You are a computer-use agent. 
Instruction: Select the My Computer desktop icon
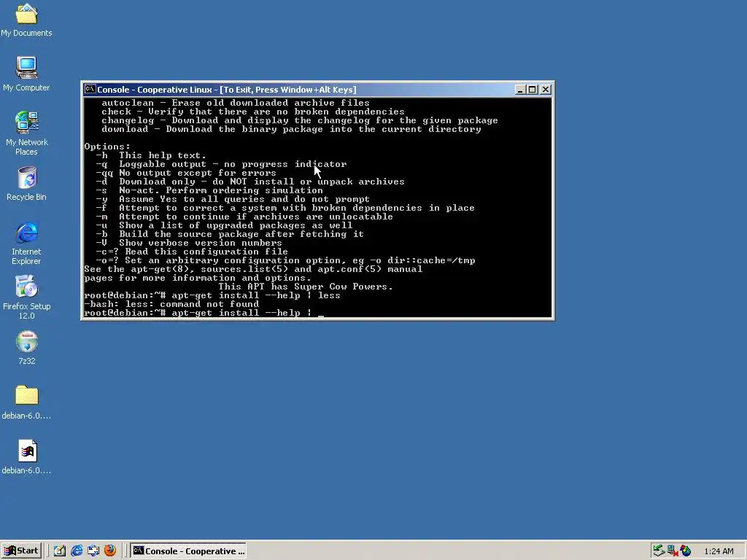click(x=26, y=74)
